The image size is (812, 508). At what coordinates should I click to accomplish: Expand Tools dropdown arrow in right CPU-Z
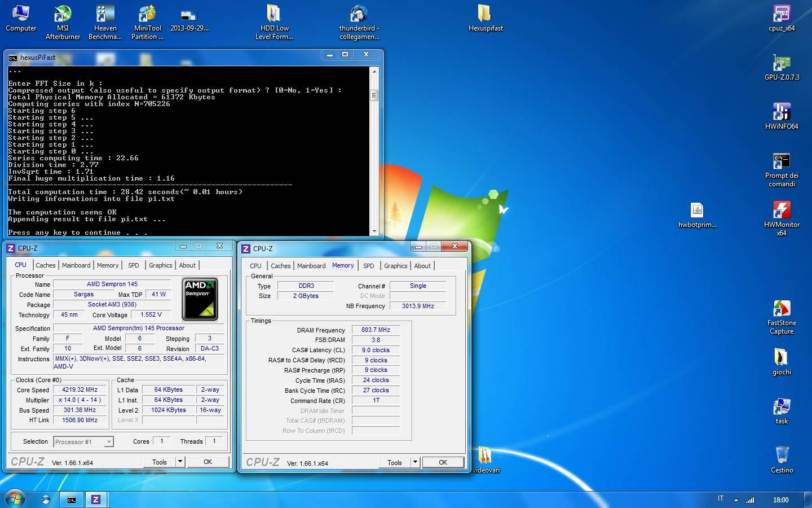pos(415,462)
